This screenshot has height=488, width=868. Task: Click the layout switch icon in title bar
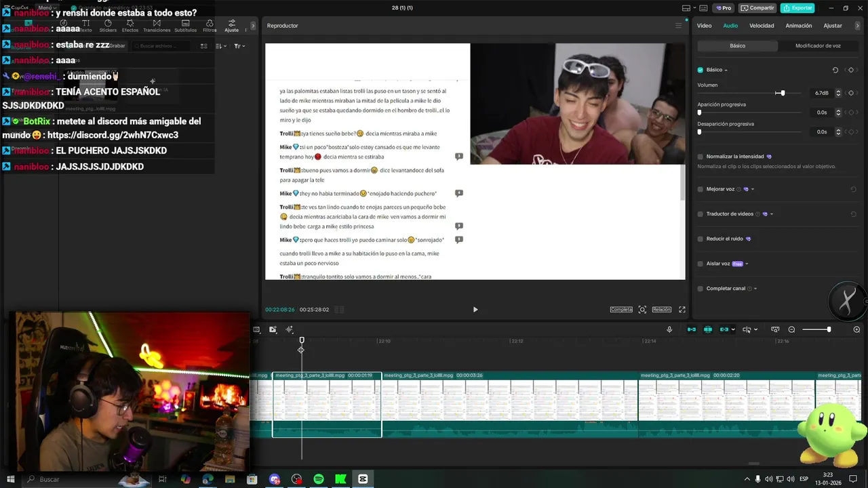(688, 8)
